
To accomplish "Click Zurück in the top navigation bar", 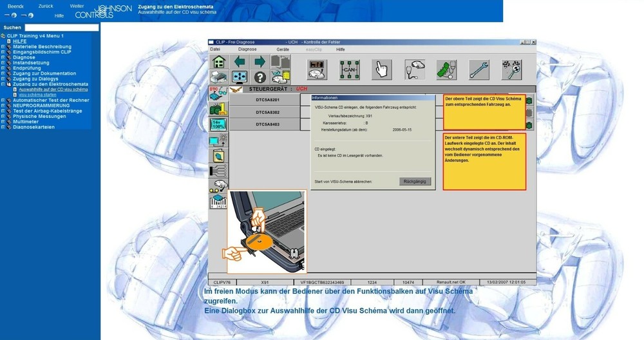I will (x=46, y=6).
